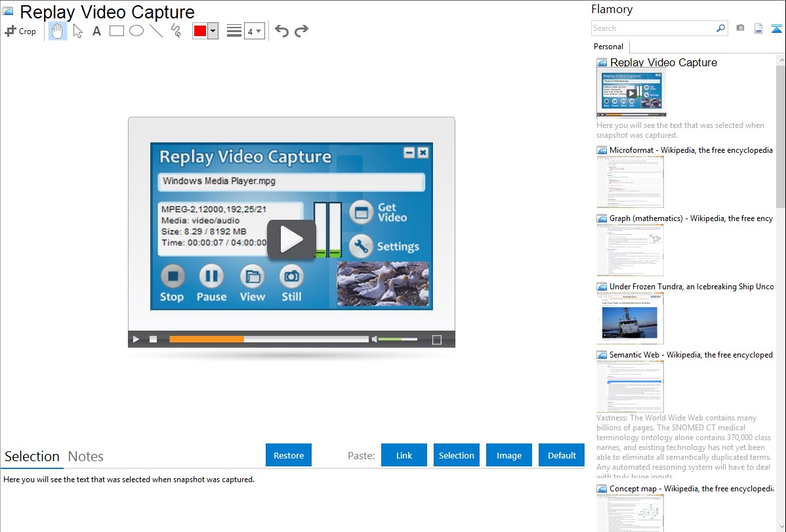
Task: Redo the last undone action
Action: coord(301,31)
